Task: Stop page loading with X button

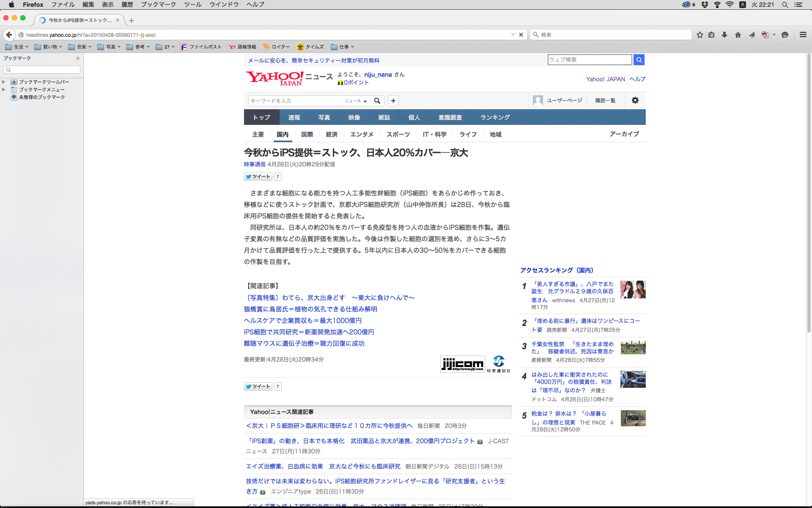Action: coord(521,35)
